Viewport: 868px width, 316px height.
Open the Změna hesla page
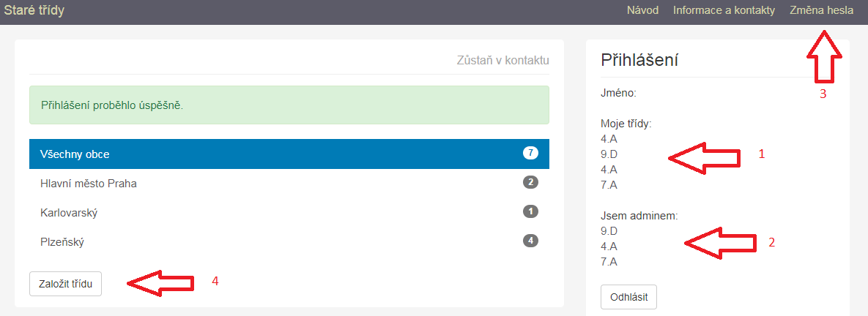821,10
